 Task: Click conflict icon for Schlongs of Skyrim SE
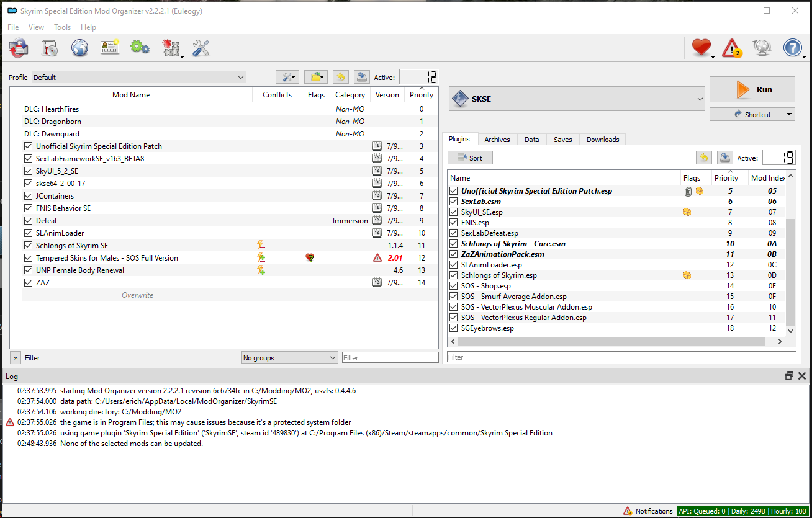pos(261,246)
